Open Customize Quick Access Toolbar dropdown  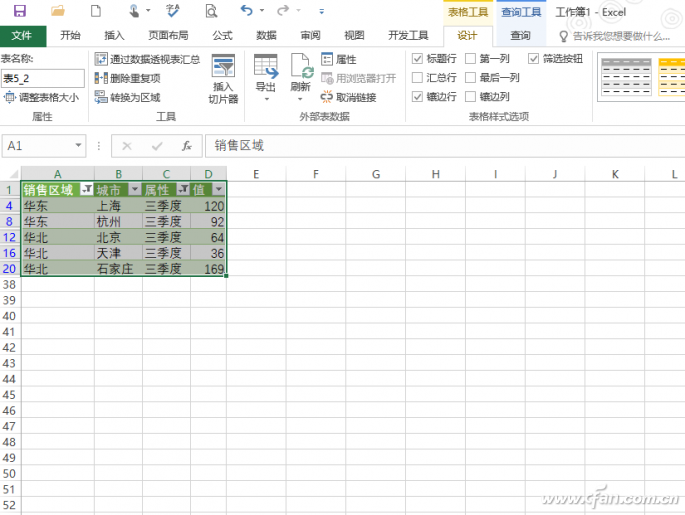(322, 11)
